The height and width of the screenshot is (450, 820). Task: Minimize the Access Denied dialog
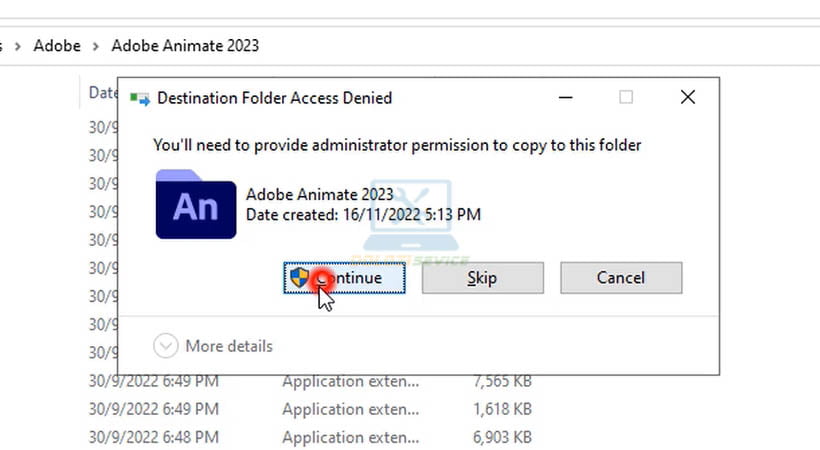coord(565,97)
